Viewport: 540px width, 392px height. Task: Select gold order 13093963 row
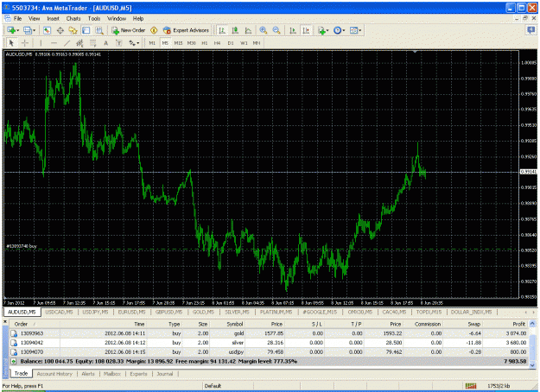tap(269, 333)
